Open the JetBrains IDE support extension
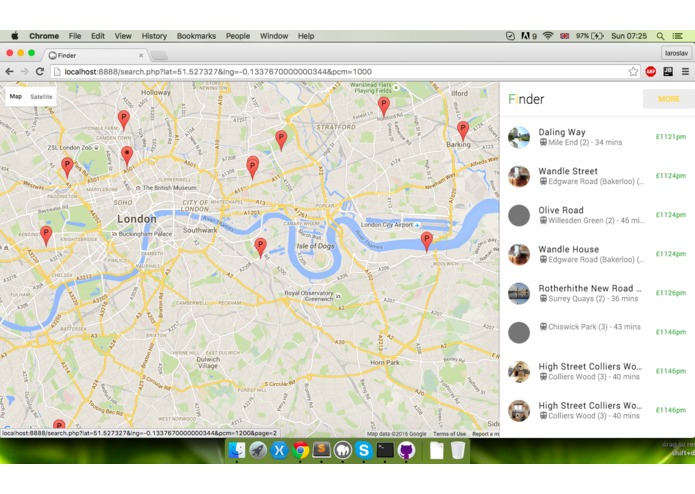695x494 pixels. pos(668,71)
